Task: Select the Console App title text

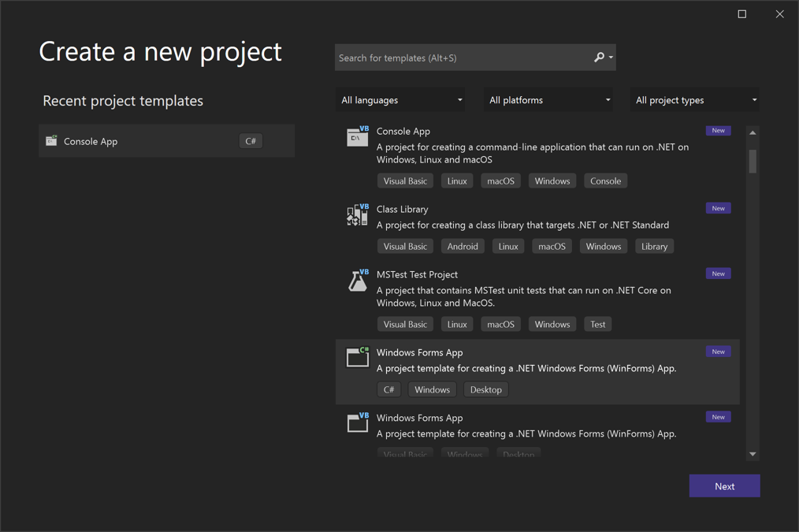Action: point(403,131)
